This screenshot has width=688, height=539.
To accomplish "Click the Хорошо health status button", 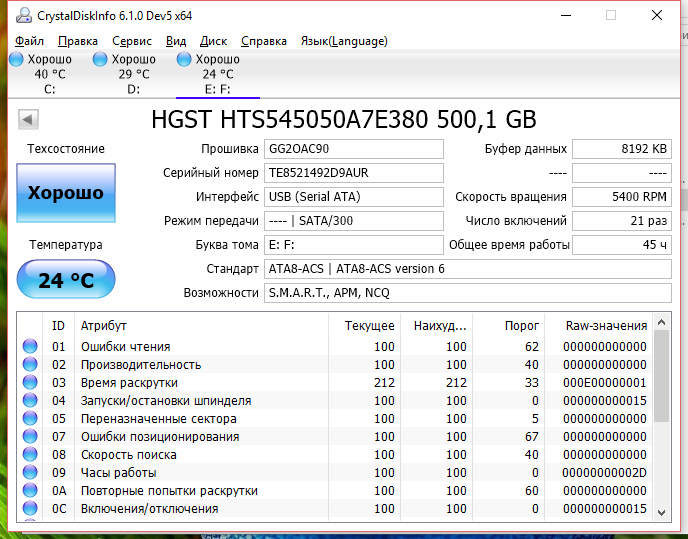I will [66, 193].
